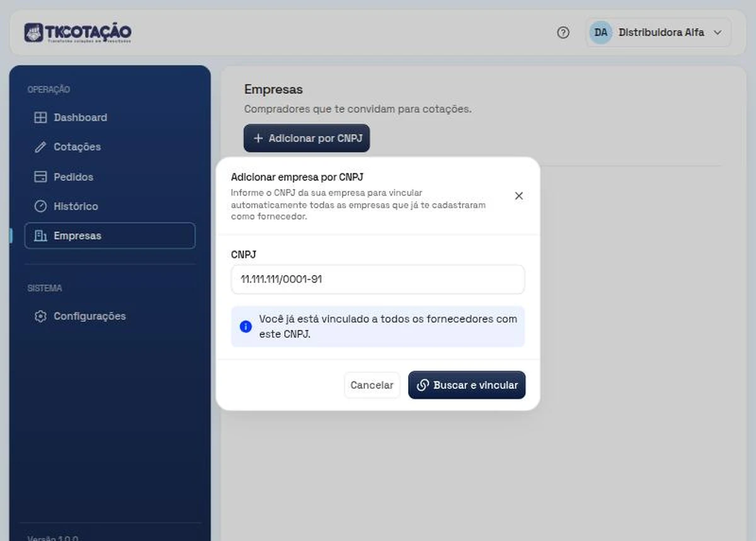Click the Cancelar button
Viewport: 756px width, 541px height.
372,385
